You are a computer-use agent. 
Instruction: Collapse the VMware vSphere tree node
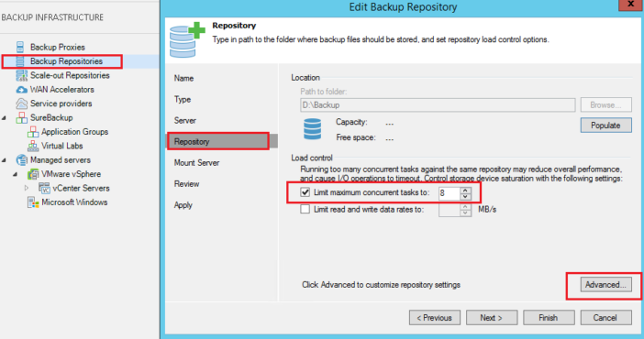[x=16, y=174]
